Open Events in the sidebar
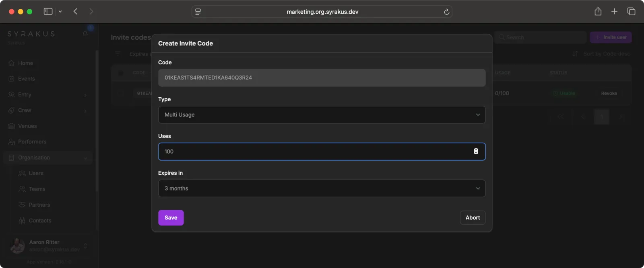Image resolution: width=644 pixels, height=268 pixels. pyautogui.click(x=26, y=79)
